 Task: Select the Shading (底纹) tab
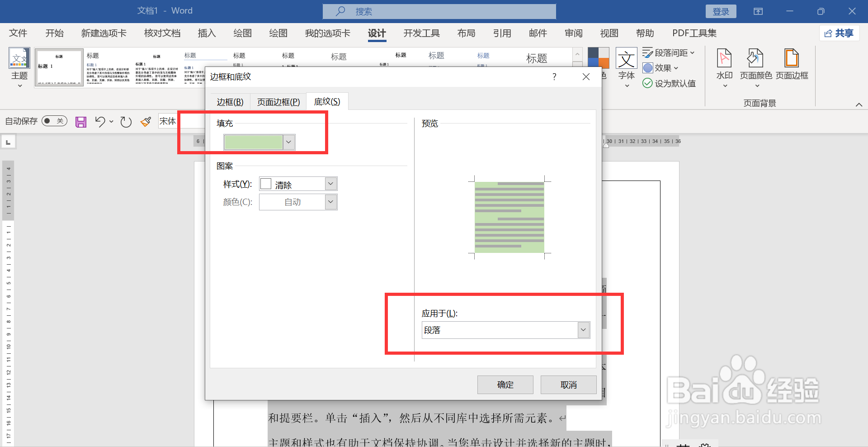(327, 101)
